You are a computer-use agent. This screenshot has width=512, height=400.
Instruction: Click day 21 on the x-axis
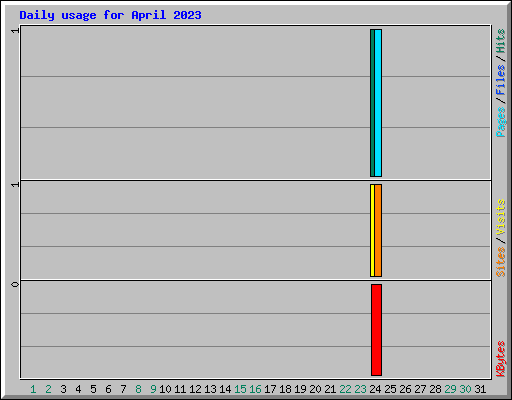(x=330, y=389)
